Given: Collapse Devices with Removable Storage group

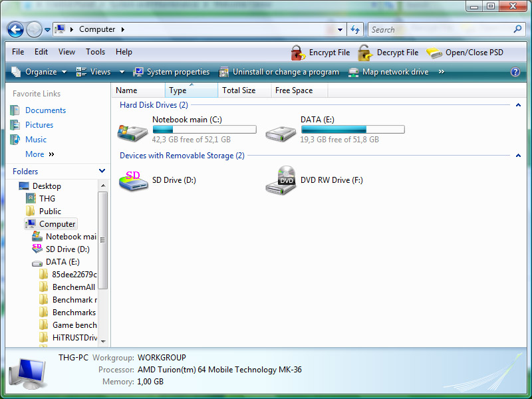Looking at the screenshot, I should 518,156.
